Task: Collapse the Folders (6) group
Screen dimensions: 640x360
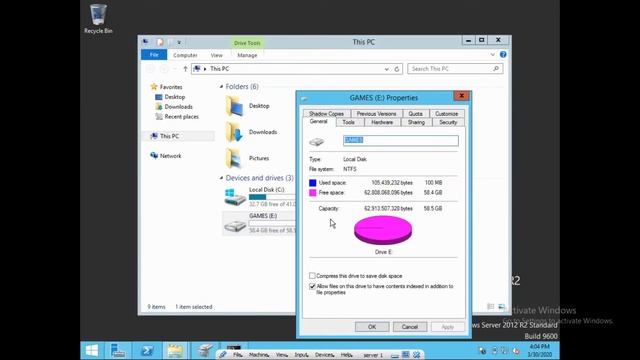Action: point(221,87)
